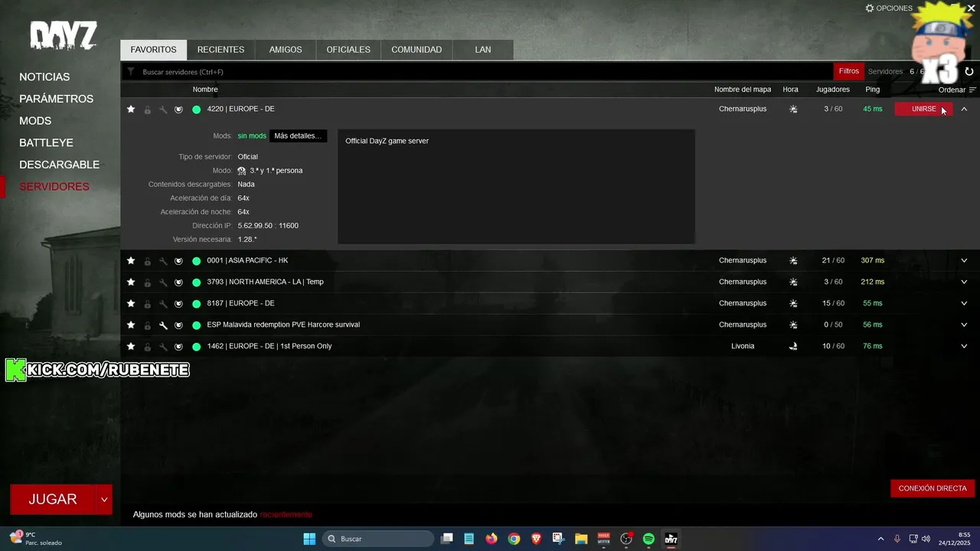
Task: Toggle favorite star for 8187 | EUROPE - DE
Action: coord(131,304)
